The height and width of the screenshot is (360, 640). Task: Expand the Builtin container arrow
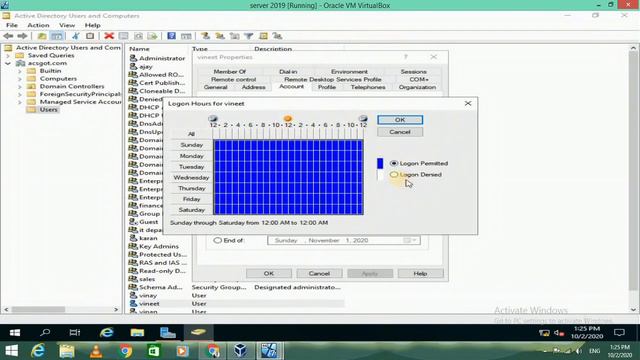pyautogui.click(x=20, y=71)
